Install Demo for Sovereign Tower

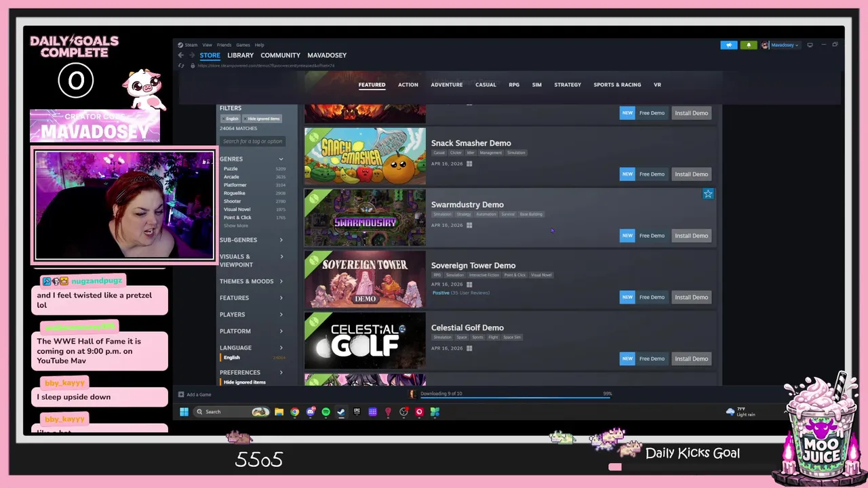691,297
